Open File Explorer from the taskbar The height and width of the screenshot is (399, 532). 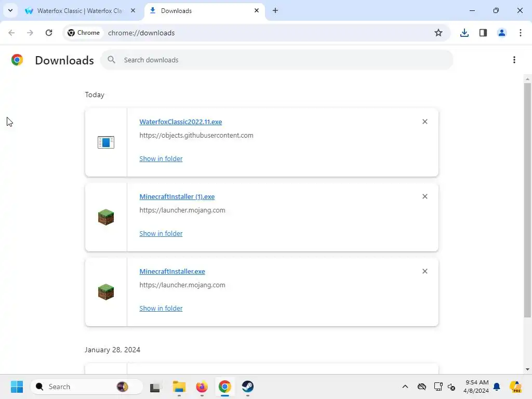(179, 387)
